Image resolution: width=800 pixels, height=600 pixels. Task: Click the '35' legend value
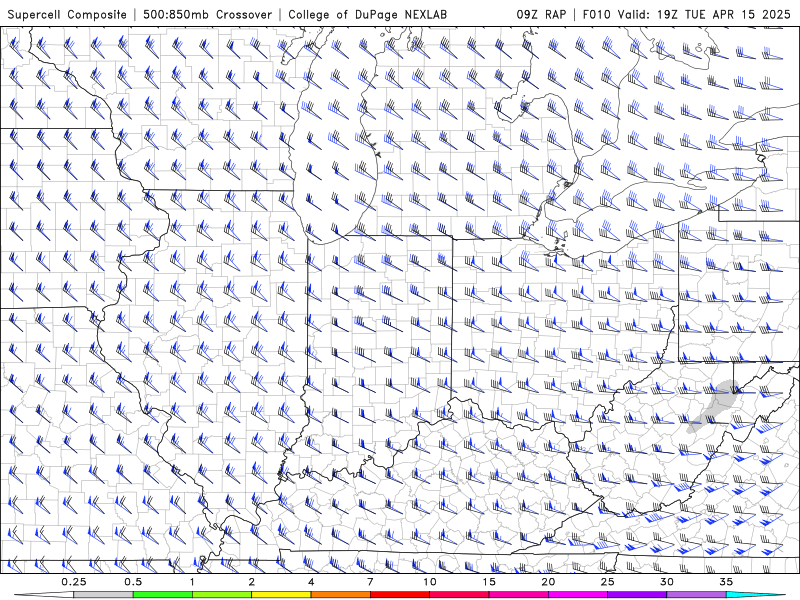pos(726,582)
